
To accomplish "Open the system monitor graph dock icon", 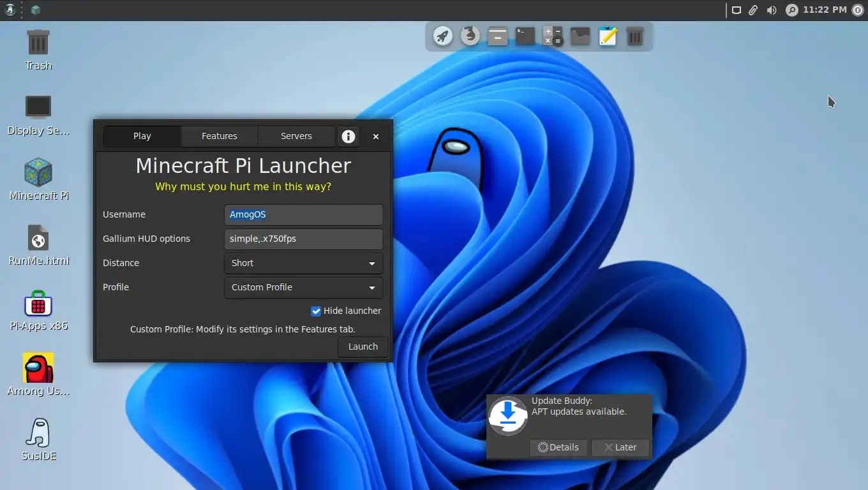I will [x=580, y=36].
